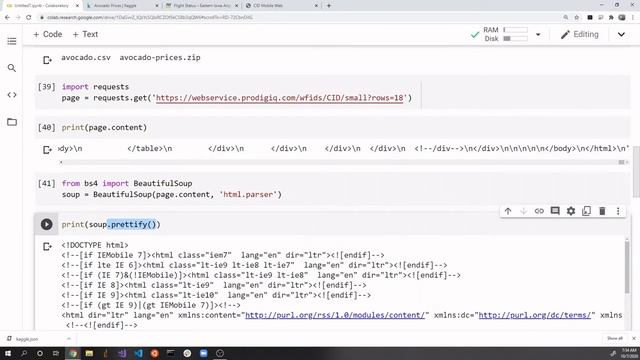Open the RAM and Disk resource dropdown arrow
The image size is (640, 360).
pos(538,35)
